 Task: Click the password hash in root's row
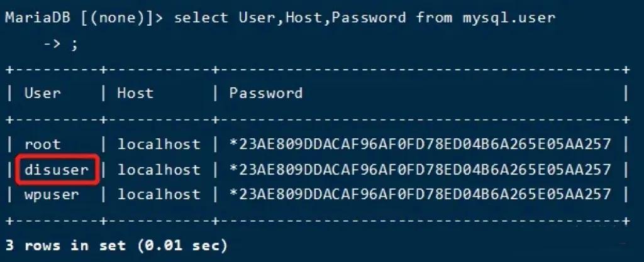click(x=419, y=144)
